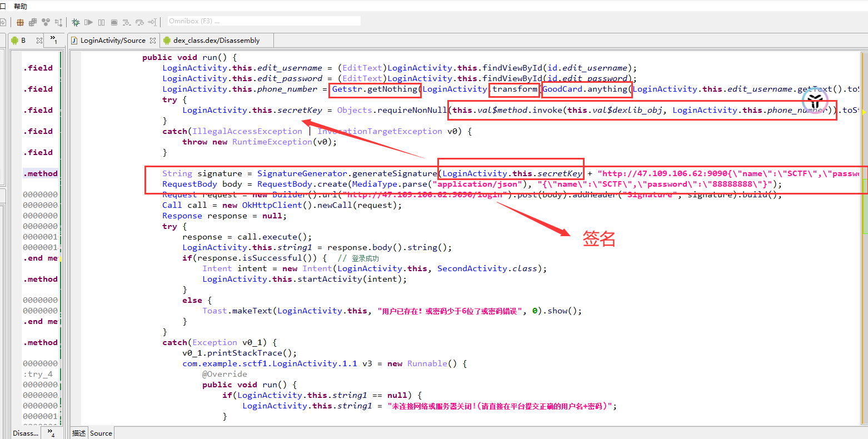
Task: Switch to the Disass... bottom tab
Action: point(26,433)
